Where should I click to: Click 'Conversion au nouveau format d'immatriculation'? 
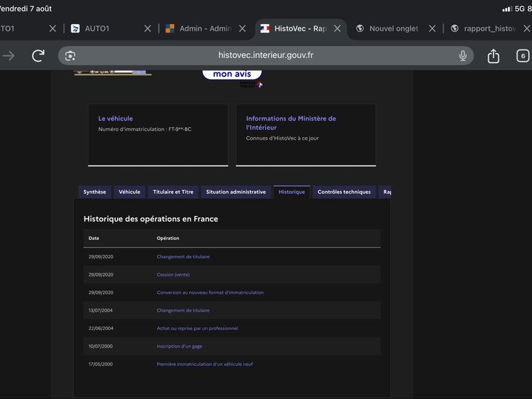210,293
